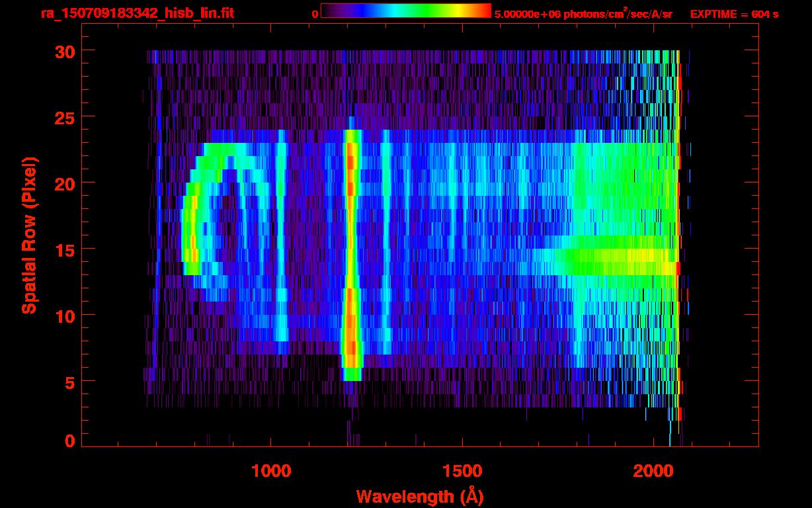Image resolution: width=812 pixels, height=508 pixels.
Task: Click the EXPTIME = 604 s text
Action: click(734, 14)
